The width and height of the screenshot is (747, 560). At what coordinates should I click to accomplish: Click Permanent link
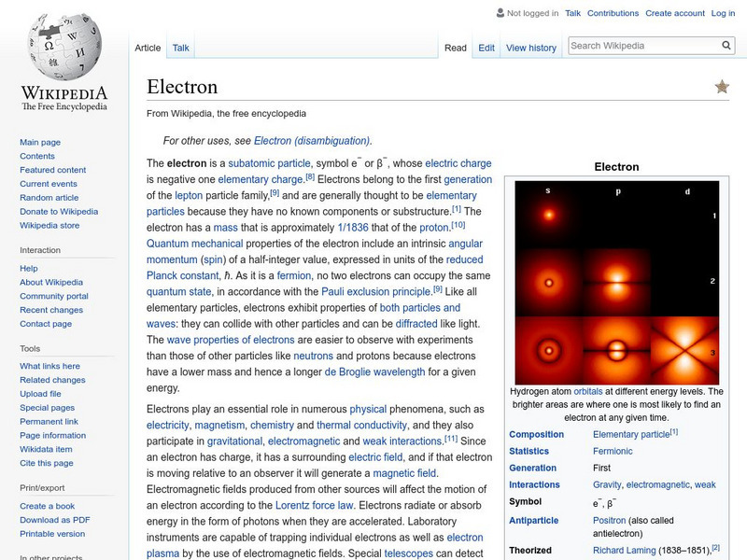click(49, 421)
